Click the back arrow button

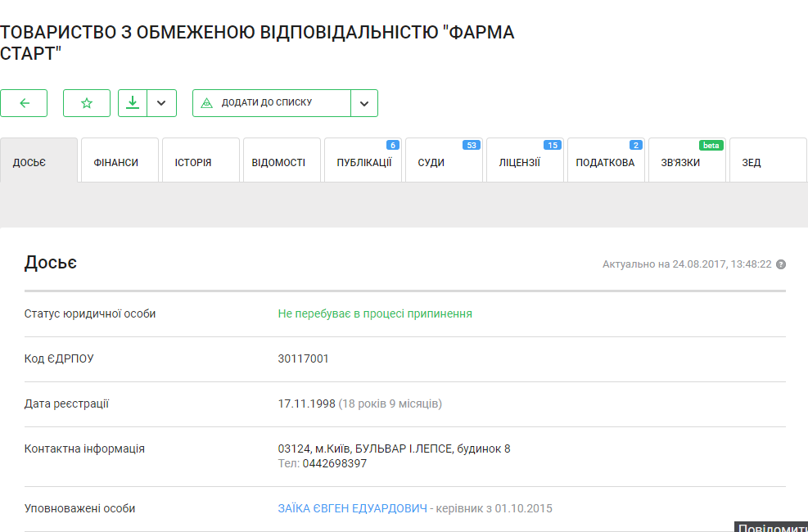[24, 103]
